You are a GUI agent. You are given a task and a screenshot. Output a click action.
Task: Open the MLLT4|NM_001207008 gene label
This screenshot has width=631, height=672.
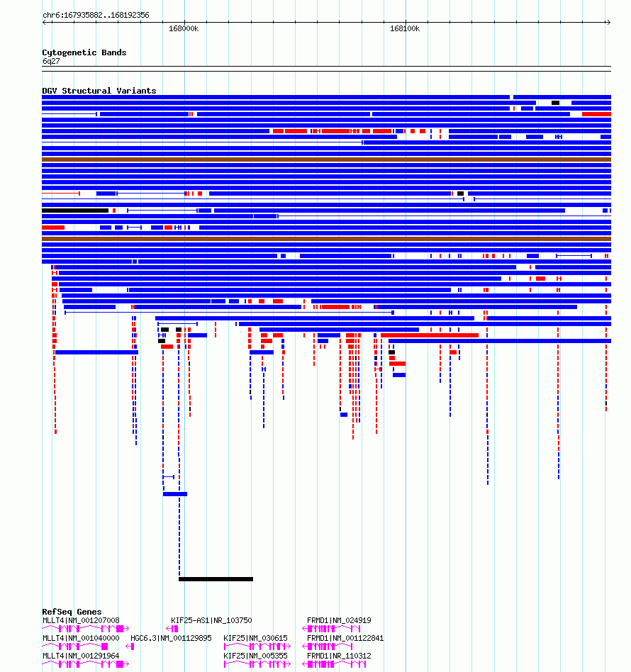tap(81, 620)
